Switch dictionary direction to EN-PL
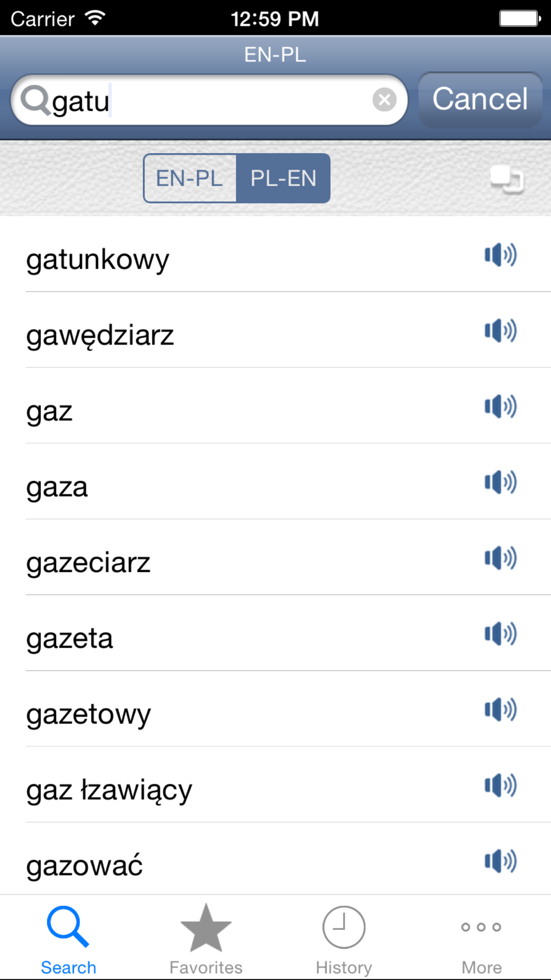This screenshot has height=980, width=551. pyautogui.click(x=190, y=178)
